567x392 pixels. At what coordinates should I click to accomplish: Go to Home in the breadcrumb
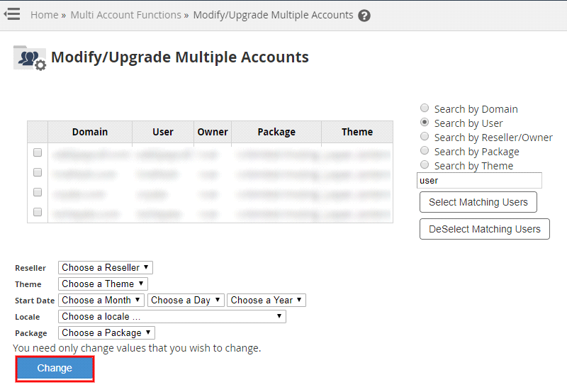click(x=44, y=15)
